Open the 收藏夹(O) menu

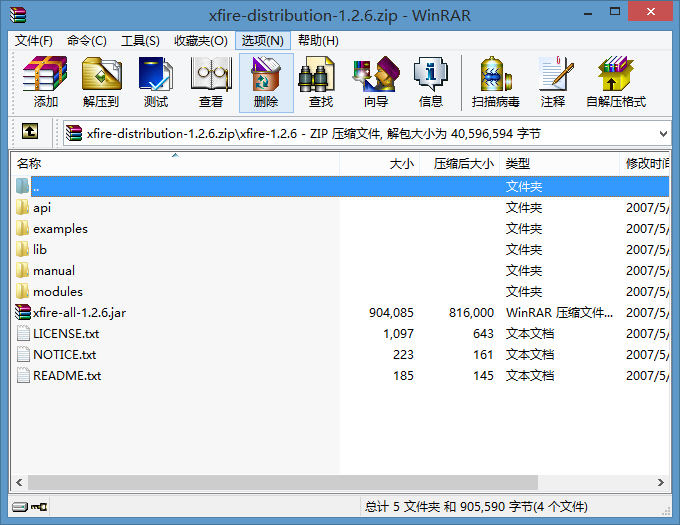201,41
